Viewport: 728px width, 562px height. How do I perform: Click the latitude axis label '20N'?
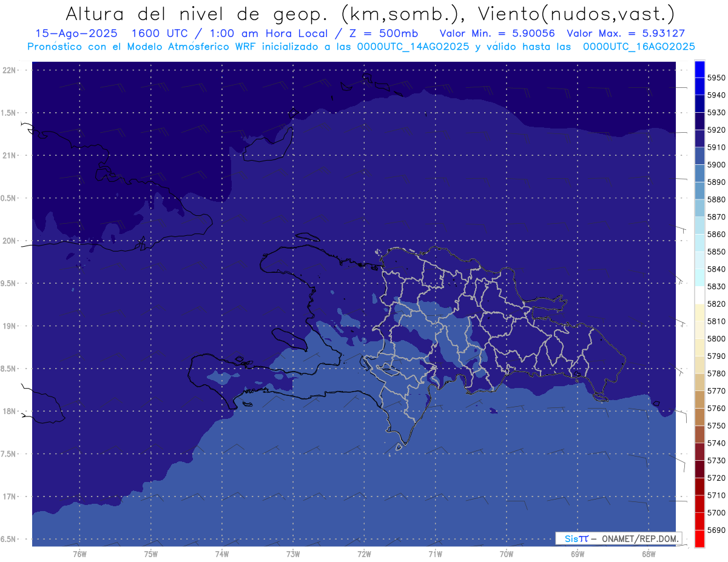pos(8,241)
